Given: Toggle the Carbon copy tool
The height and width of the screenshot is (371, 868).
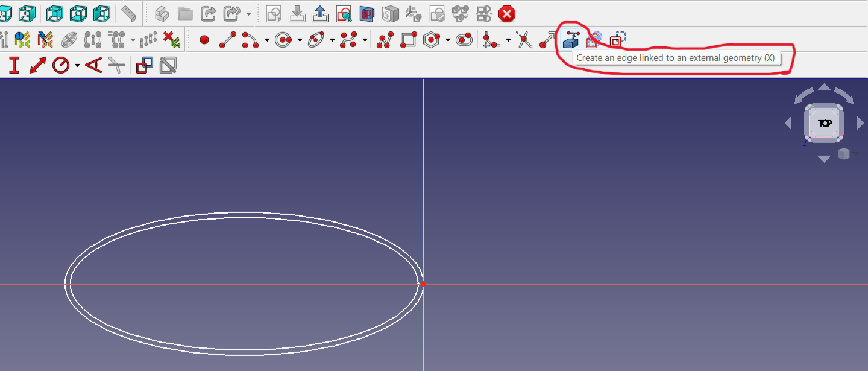Looking at the screenshot, I should tap(593, 40).
